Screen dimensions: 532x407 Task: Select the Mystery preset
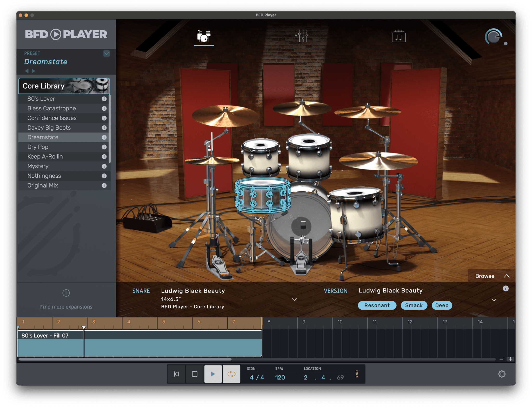tap(38, 166)
